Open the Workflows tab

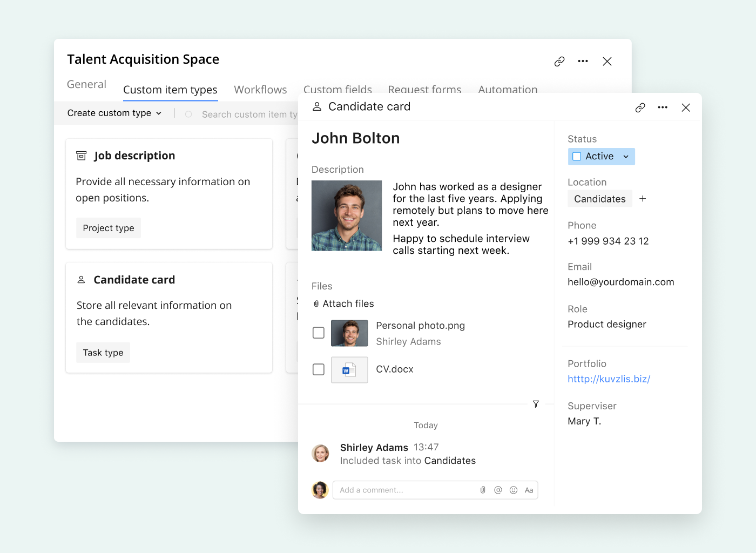pyautogui.click(x=260, y=90)
